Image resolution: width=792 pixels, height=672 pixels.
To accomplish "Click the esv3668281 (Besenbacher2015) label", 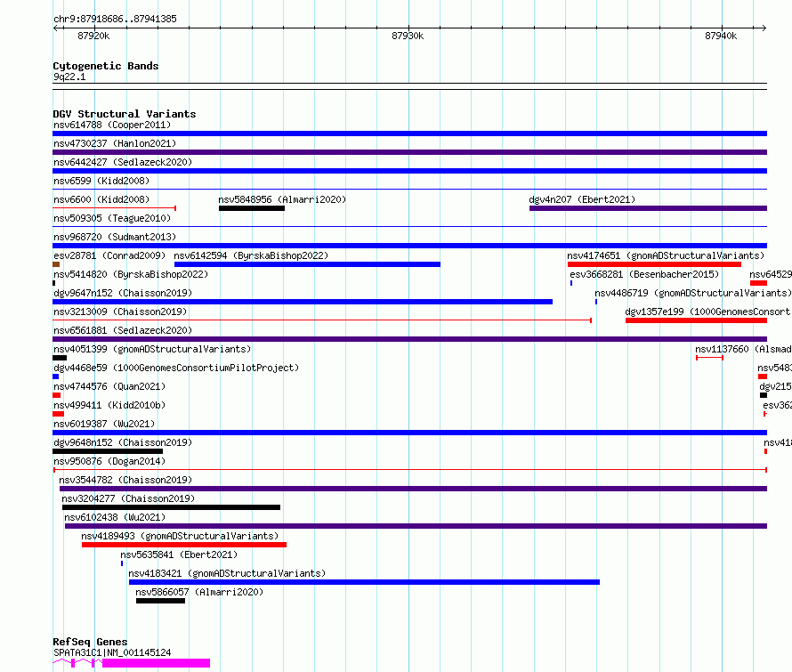I will [x=644, y=274].
